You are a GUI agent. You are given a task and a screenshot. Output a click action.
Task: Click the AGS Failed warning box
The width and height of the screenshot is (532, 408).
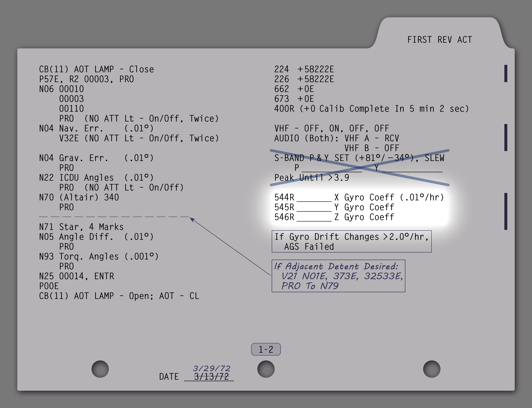pyautogui.click(x=351, y=241)
